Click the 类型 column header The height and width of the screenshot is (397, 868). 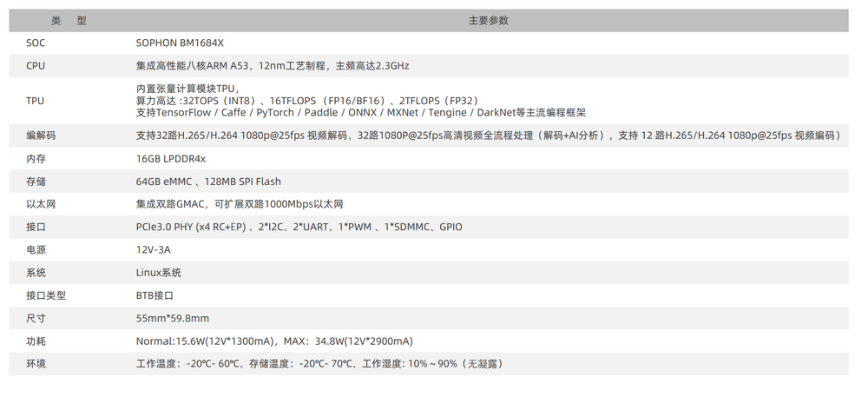coord(69,21)
